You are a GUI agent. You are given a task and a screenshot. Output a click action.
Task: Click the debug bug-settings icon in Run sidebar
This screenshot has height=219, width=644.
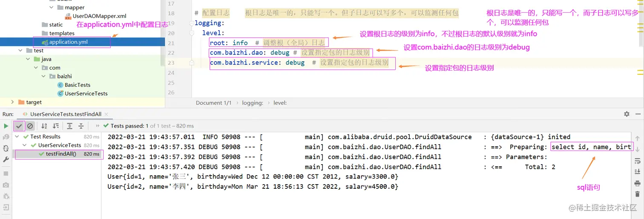click(x=6, y=196)
